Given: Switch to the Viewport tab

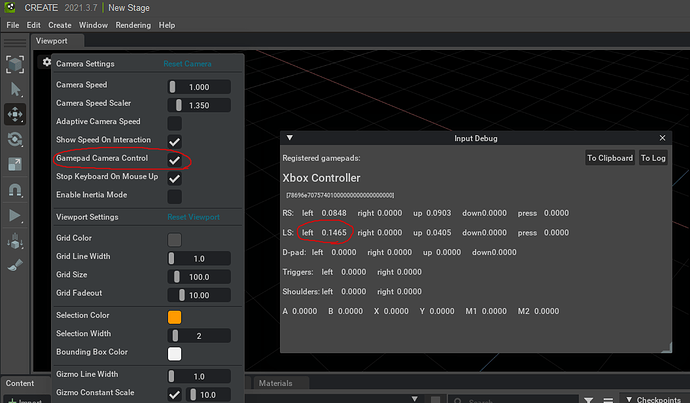Looking at the screenshot, I should (57, 40).
